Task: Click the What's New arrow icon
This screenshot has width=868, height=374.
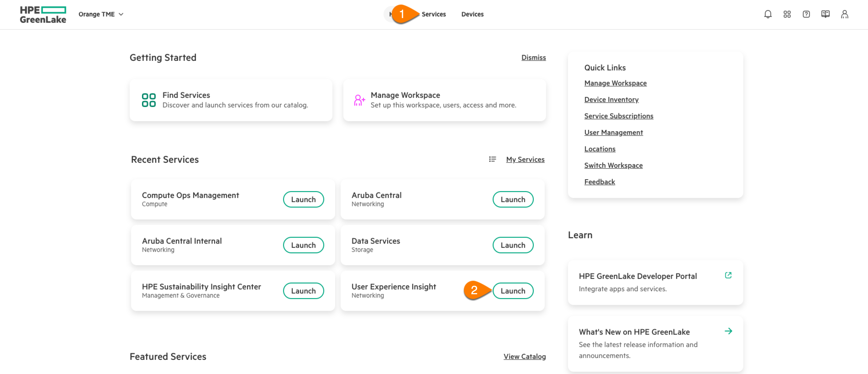Action: click(728, 331)
